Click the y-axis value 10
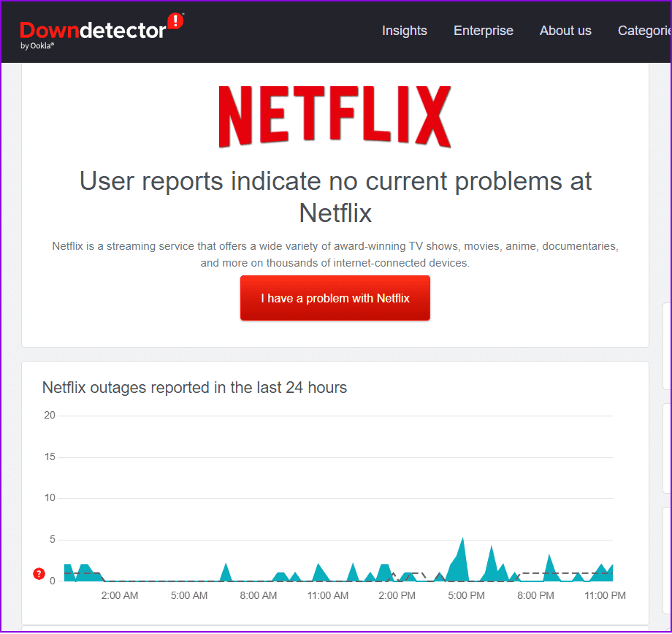Screen dimensions: 672x634 pyautogui.click(x=50, y=497)
